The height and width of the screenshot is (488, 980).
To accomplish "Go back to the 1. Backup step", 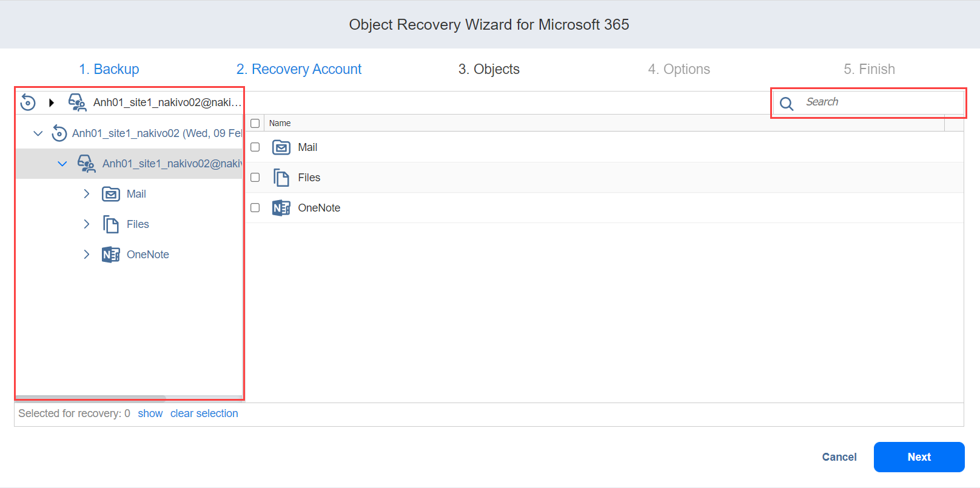I will 109,69.
